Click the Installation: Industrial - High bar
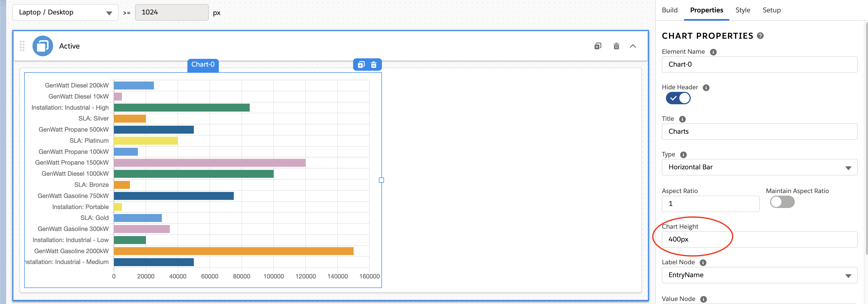The width and height of the screenshot is (868, 304). click(182, 108)
